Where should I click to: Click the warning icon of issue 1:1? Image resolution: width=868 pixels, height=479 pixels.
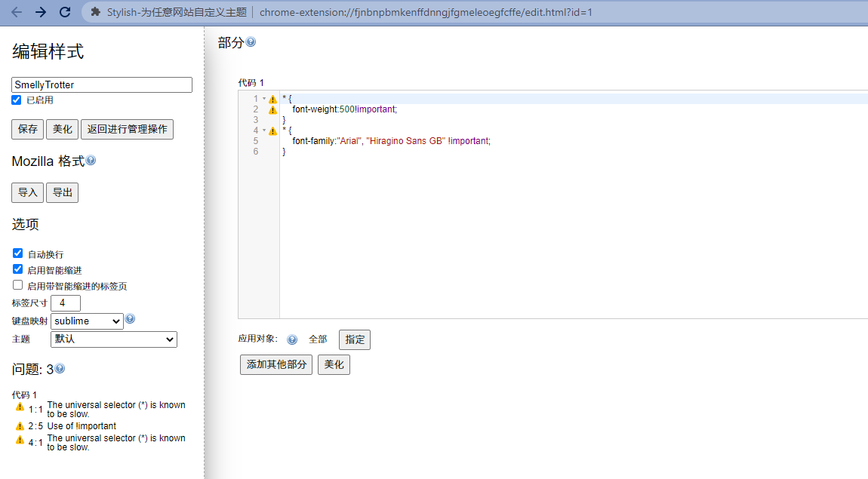tap(20, 407)
